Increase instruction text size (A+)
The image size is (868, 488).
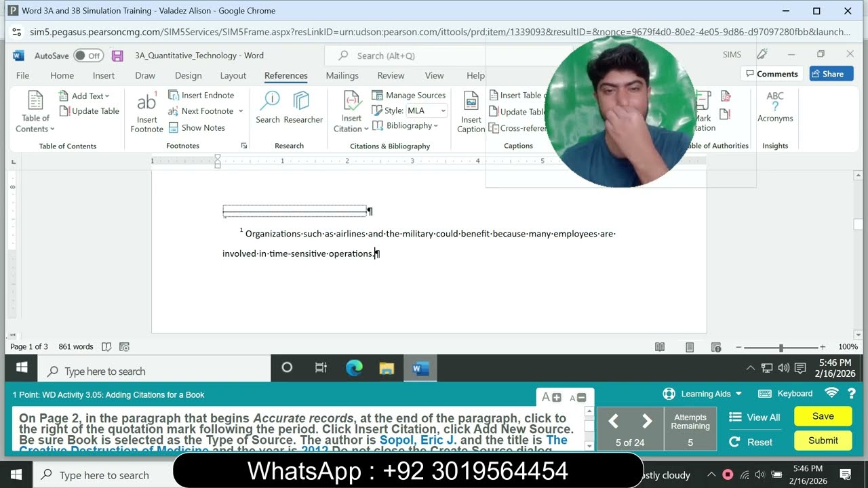click(x=552, y=397)
